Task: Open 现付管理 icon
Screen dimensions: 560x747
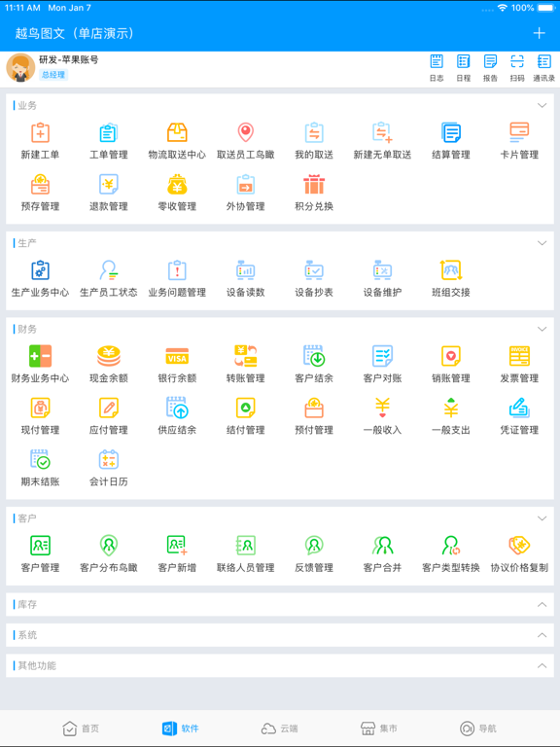Action: coord(40,409)
